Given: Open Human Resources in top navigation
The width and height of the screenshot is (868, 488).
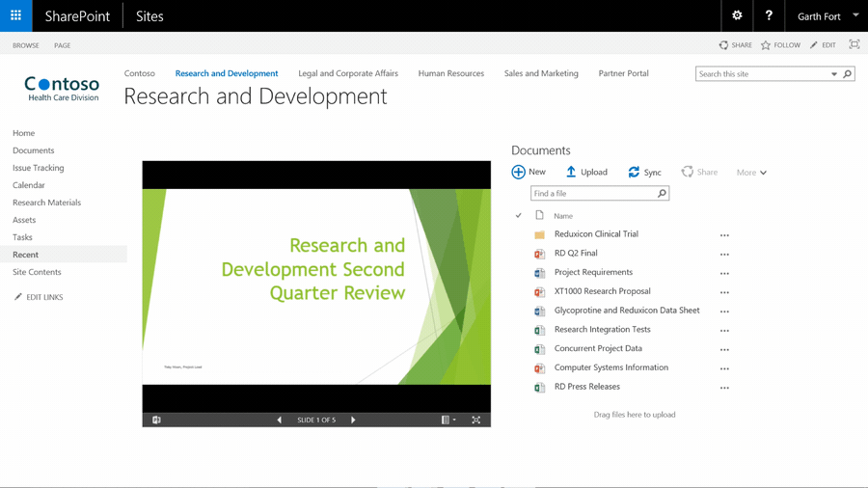Looking at the screenshot, I should 450,73.
